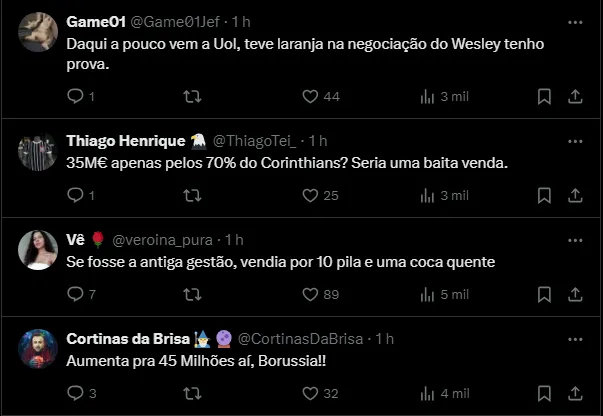Like Vê's tweet about antiga gestão
The height and width of the screenshot is (416, 603).
coord(310,294)
